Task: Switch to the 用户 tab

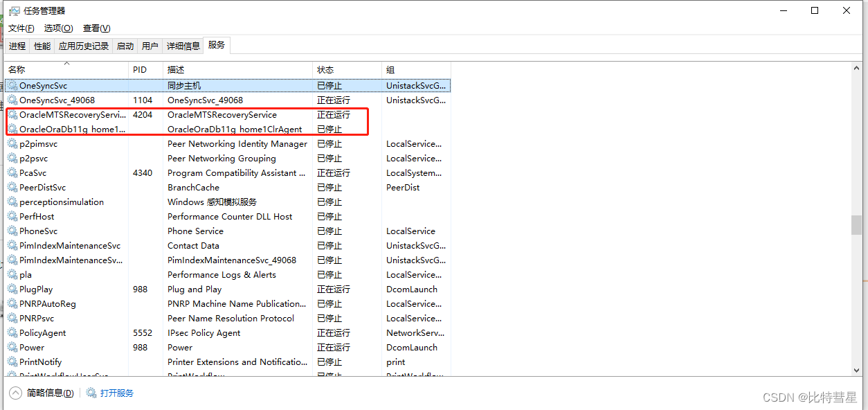Action: pyautogui.click(x=150, y=46)
